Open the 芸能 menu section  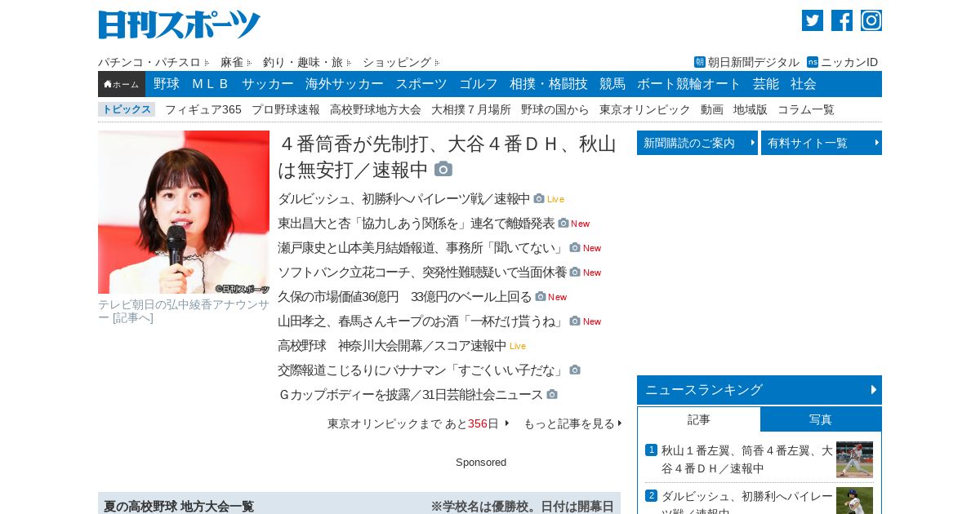click(766, 84)
